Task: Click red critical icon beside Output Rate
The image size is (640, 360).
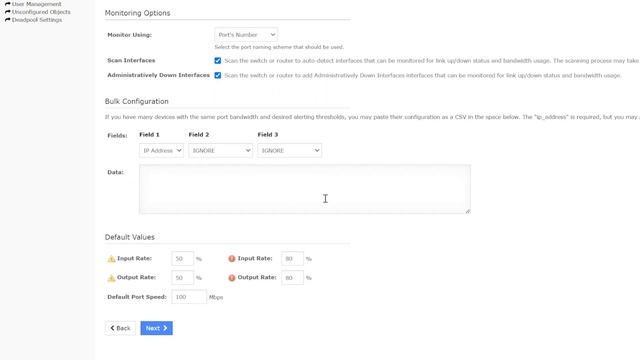Action: [232, 278]
